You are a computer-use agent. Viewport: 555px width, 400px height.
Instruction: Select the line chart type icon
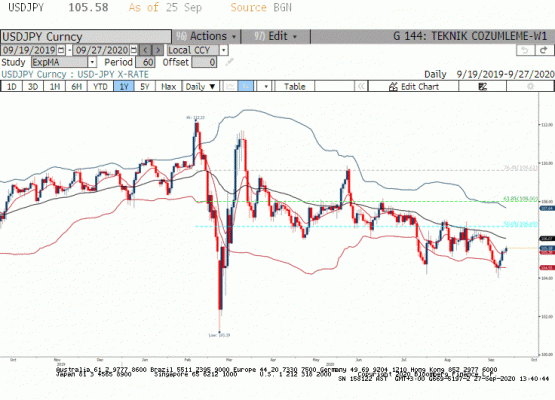pyautogui.click(x=230, y=86)
